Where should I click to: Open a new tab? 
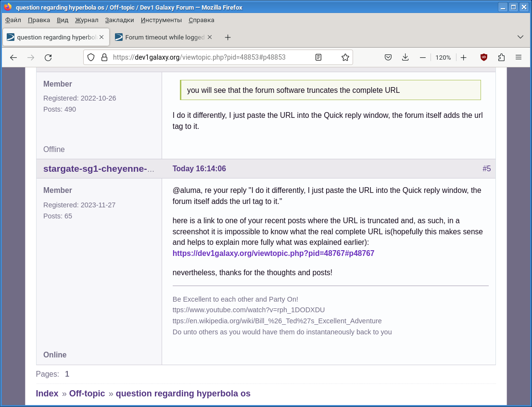pyautogui.click(x=228, y=38)
